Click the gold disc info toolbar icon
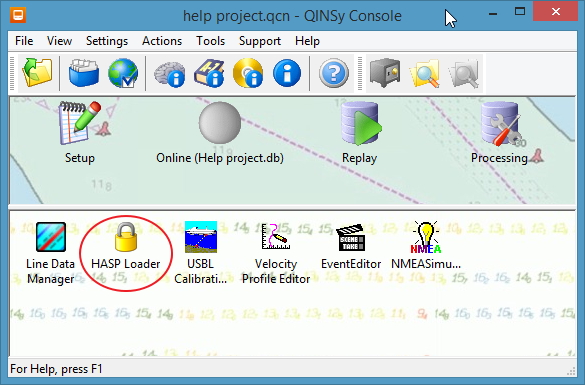The height and width of the screenshot is (385, 585). (248, 73)
